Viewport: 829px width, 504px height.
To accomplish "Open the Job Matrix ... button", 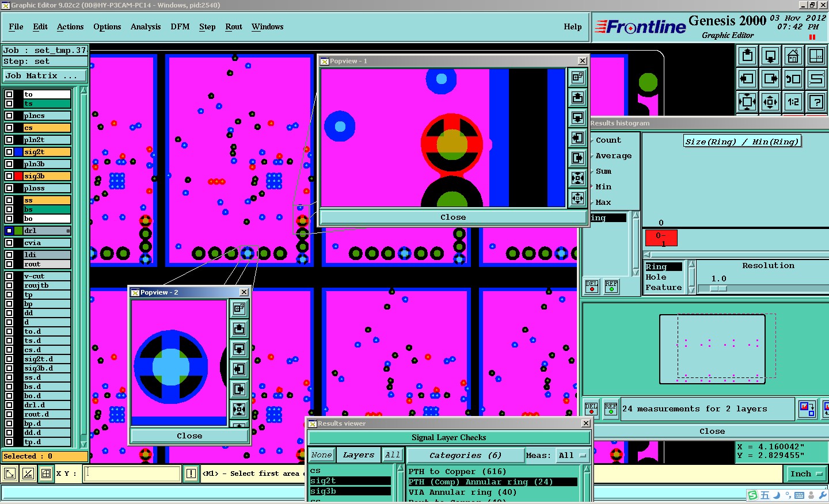I will click(45, 75).
